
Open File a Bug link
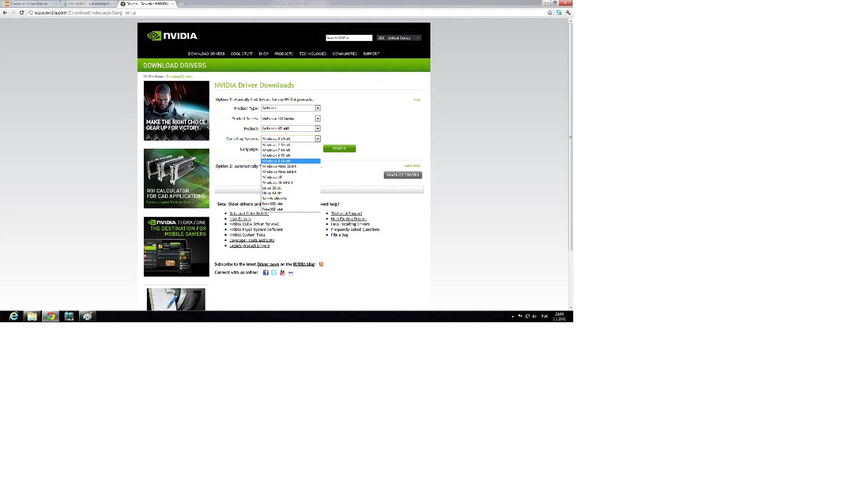[x=339, y=235]
